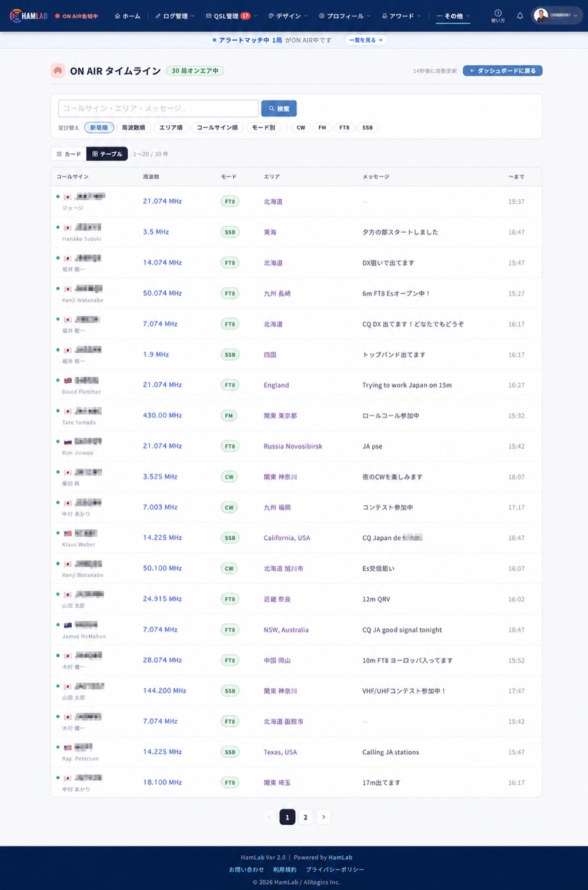Select the モード別 sort chip

click(263, 128)
